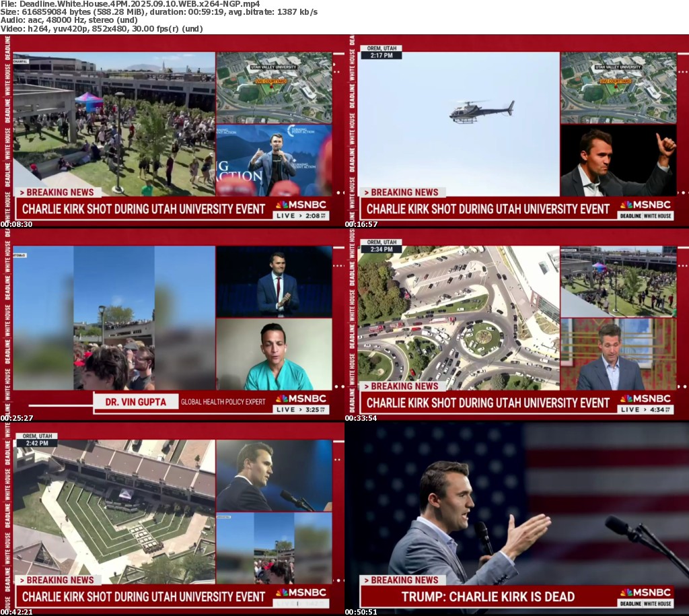Image resolution: width=689 pixels, height=616 pixels.
Task: Click the 00:08:30 timestamp label
Action: [x=16, y=224]
